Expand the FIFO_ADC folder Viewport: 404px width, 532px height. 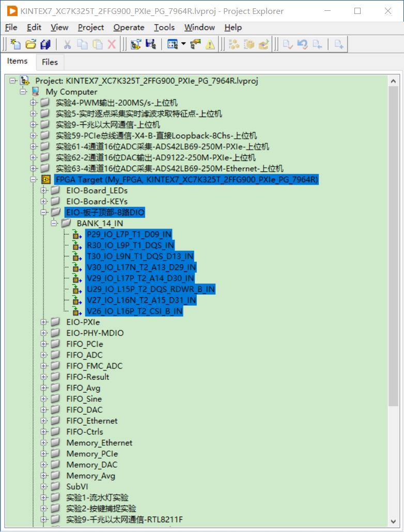tap(43, 355)
